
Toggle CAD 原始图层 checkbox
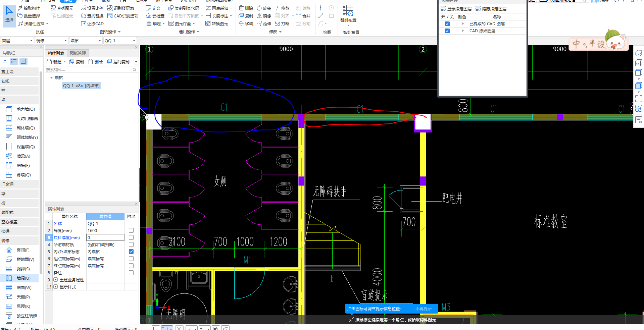click(x=447, y=31)
